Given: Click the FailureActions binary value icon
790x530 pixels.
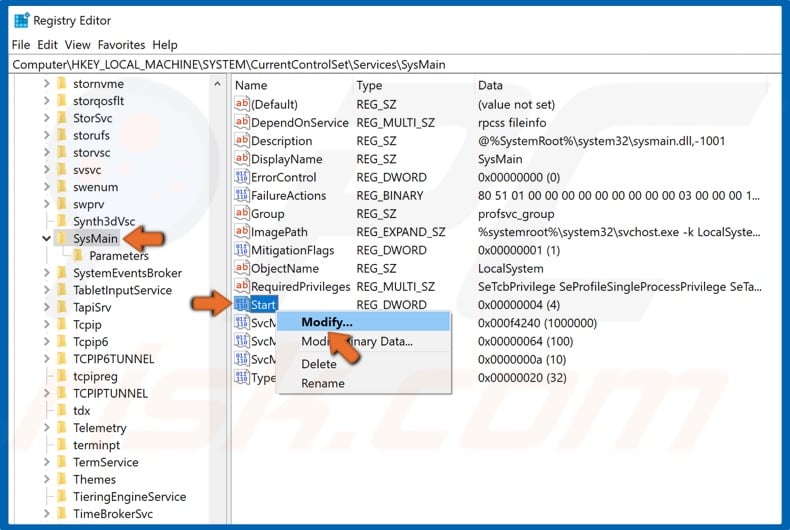Looking at the screenshot, I should tap(242, 195).
